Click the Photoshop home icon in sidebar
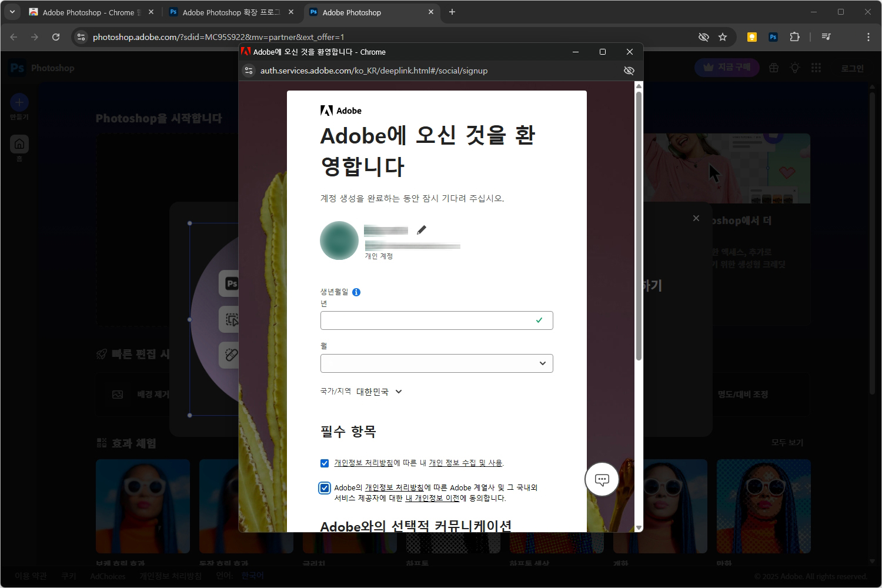The width and height of the screenshot is (882, 588). pyautogui.click(x=19, y=143)
